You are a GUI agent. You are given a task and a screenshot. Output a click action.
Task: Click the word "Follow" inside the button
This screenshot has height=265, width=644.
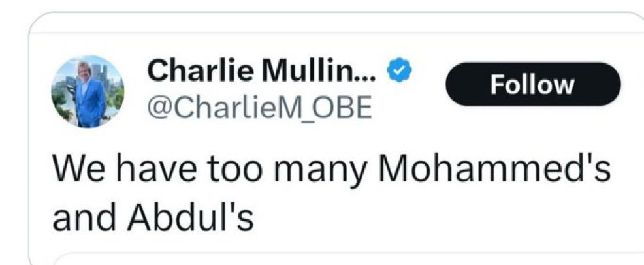point(532,84)
